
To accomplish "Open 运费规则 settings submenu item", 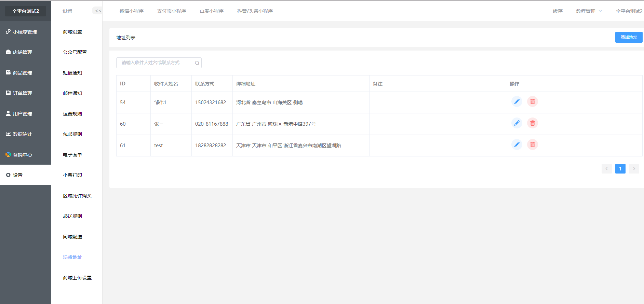I will click(x=72, y=114).
